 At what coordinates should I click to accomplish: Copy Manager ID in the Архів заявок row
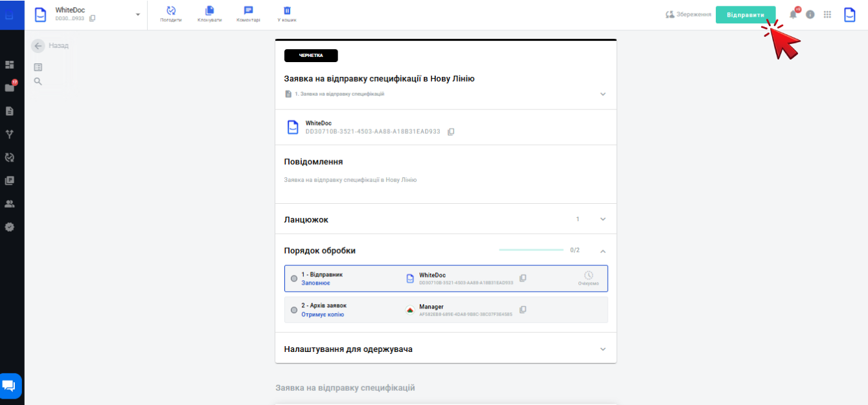coord(523,309)
